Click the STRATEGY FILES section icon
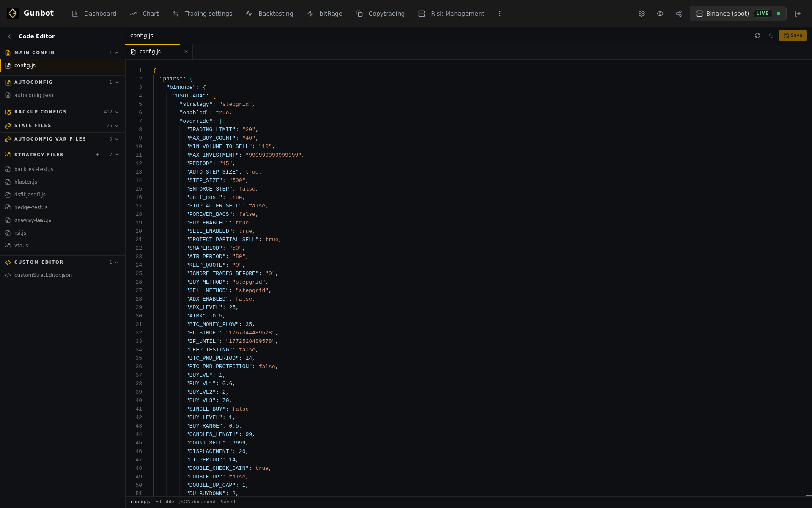 click(x=8, y=155)
